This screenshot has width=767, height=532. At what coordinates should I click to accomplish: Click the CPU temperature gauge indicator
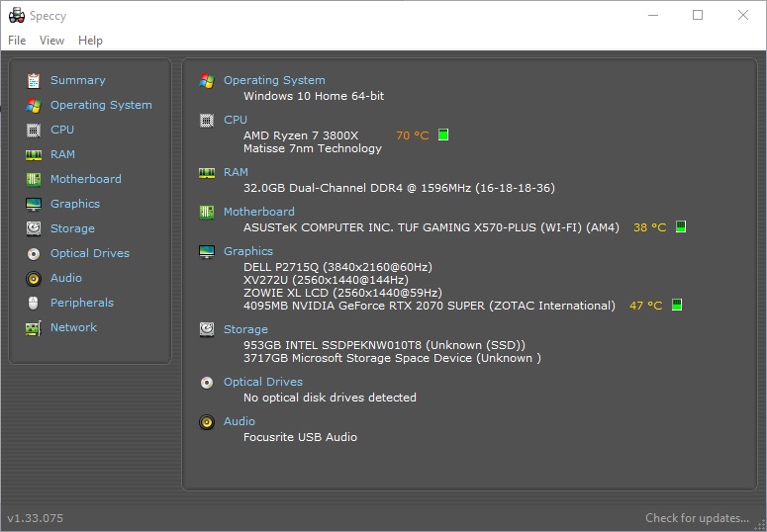point(443,134)
